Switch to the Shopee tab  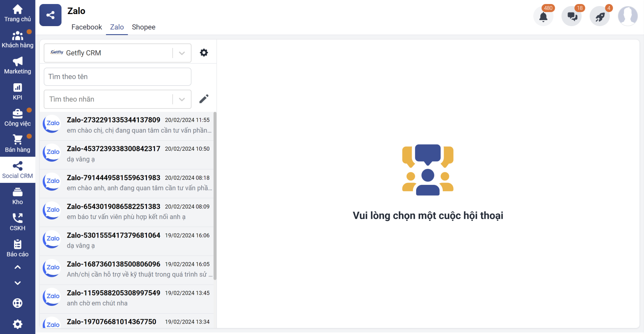click(144, 27)
